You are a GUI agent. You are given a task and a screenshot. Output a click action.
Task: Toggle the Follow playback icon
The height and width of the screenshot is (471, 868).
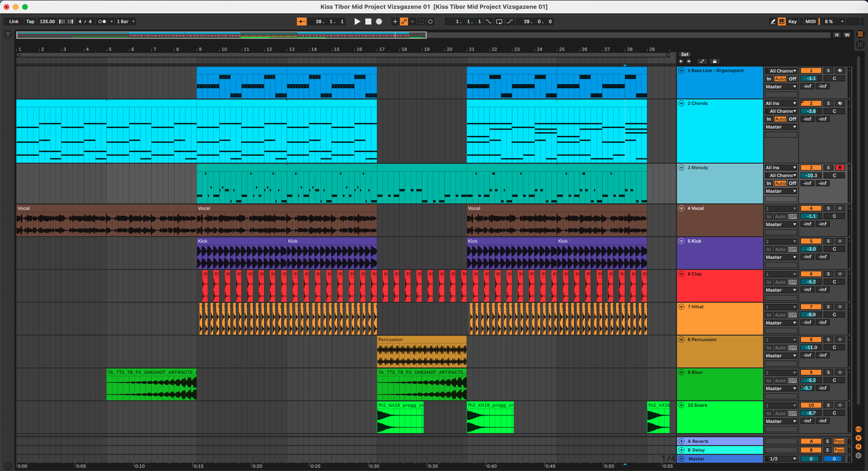[302, 22]
